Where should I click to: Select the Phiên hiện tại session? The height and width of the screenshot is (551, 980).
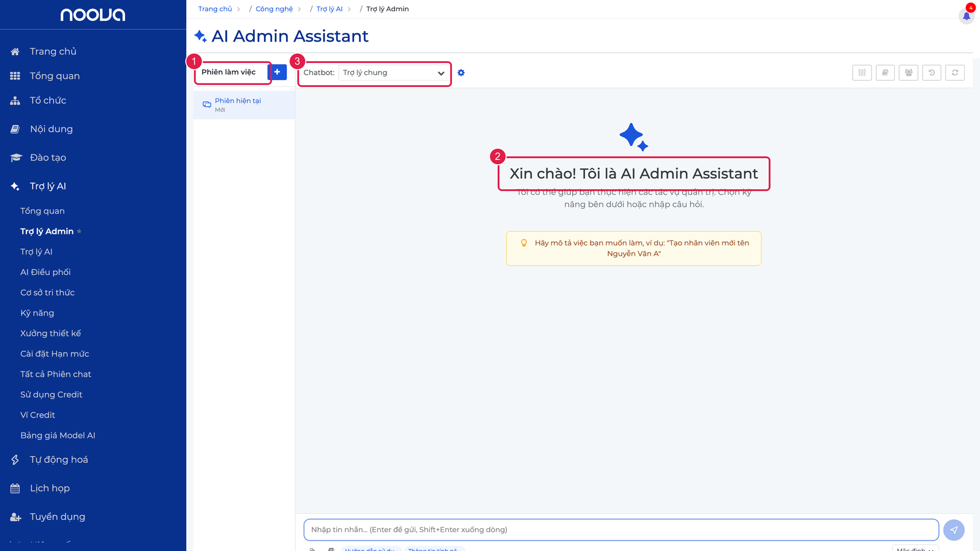coord(244,105)
